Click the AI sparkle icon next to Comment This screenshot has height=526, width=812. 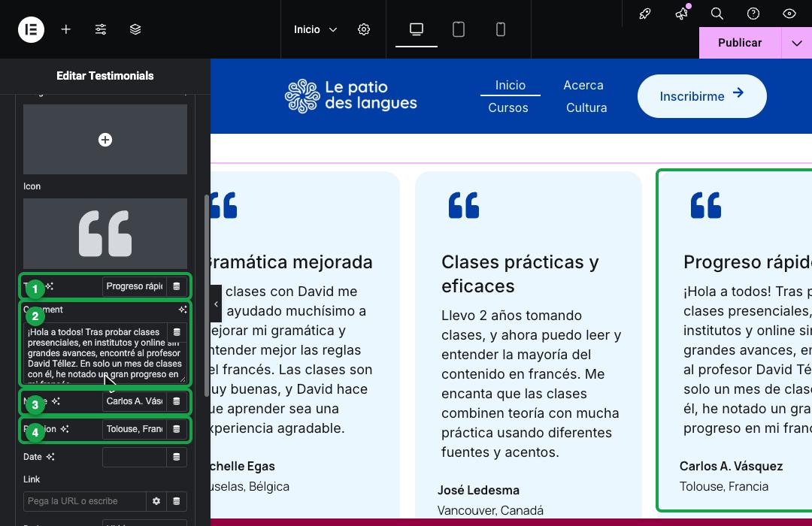point(182,310)
